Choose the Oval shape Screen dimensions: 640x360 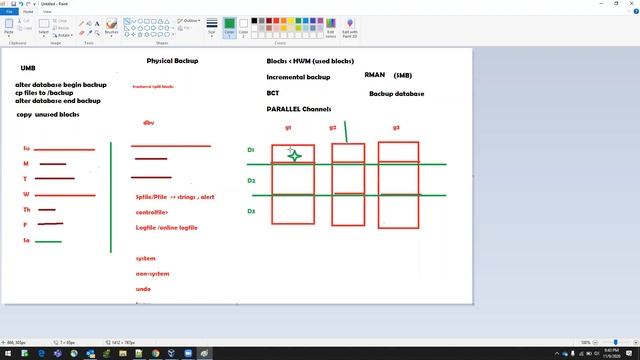140,21
